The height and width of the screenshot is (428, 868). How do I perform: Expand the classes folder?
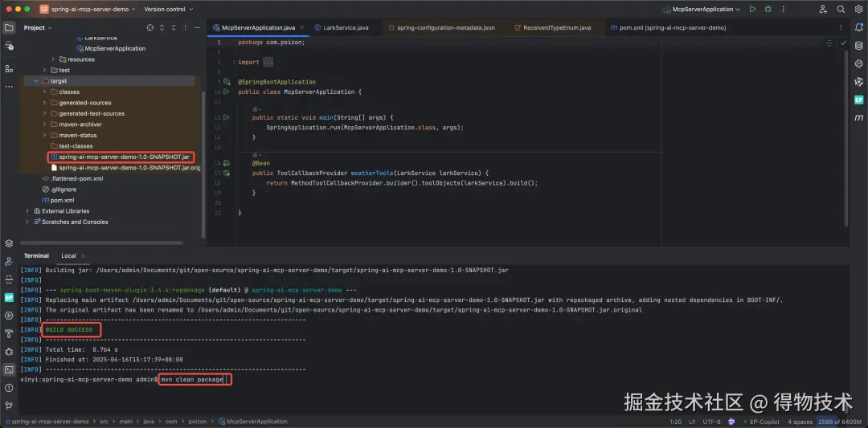click(x=45, y=92)
